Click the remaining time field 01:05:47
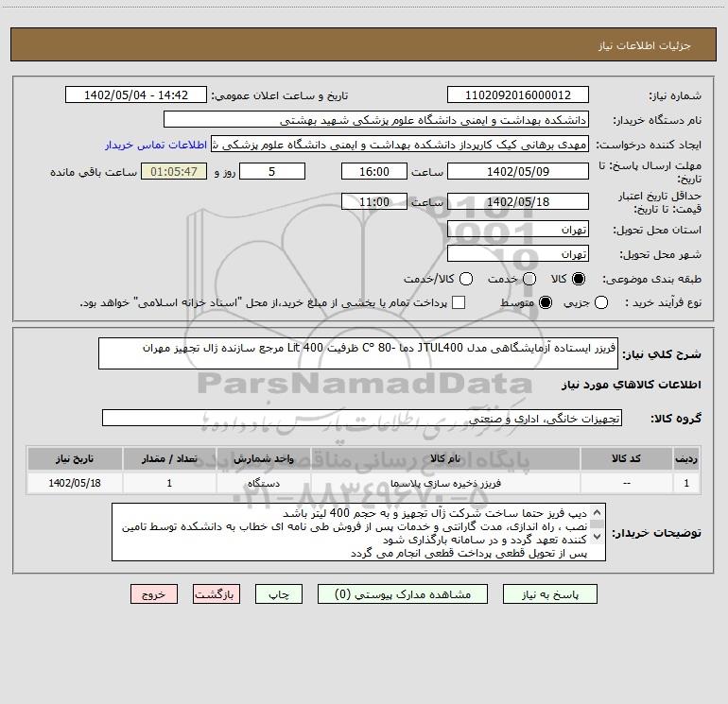The height and width of the screenshot is (704, 728). pyautogui.click(x=174, y=171)
